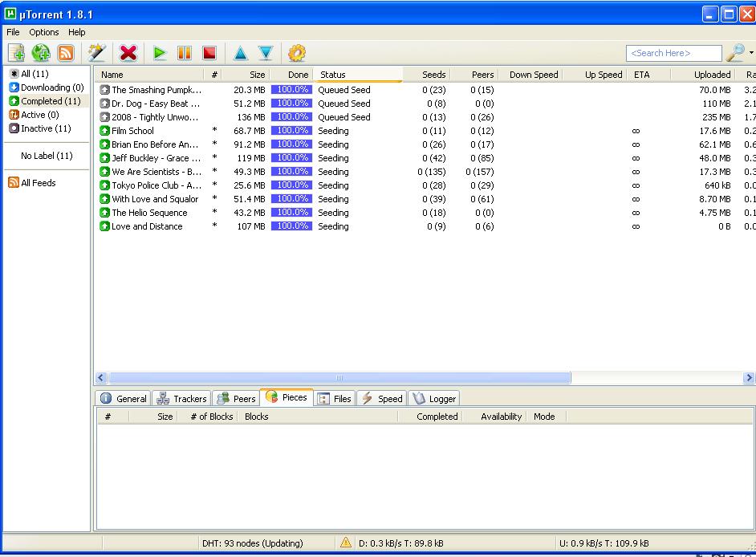Click the Create New Torrent wand icon
Viewport: 756px width, 557px height.
[x=96, y=52]
